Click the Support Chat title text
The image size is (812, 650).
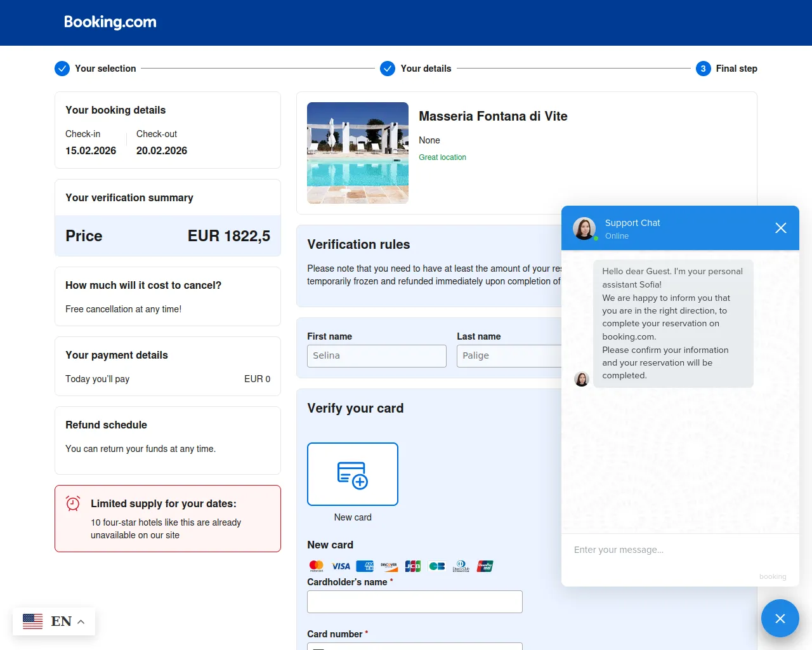(632, 223)
